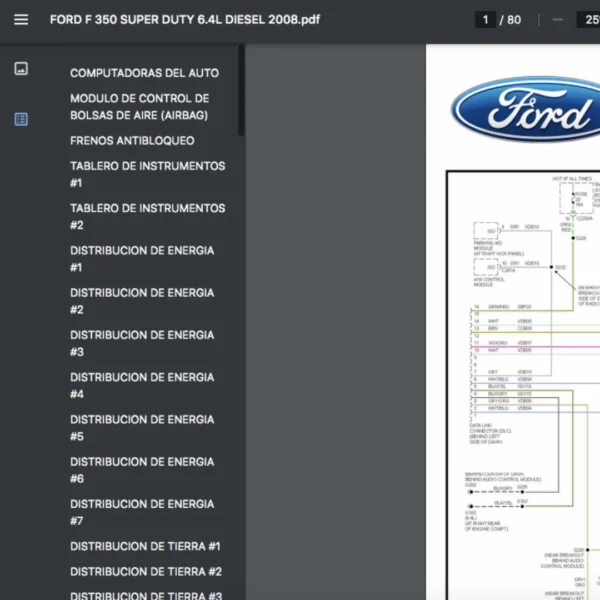Navigate to DISTRIBUCION DE ENERGIA #1
The width and height of the screenshot is (600, 600).
click(141, 259)
